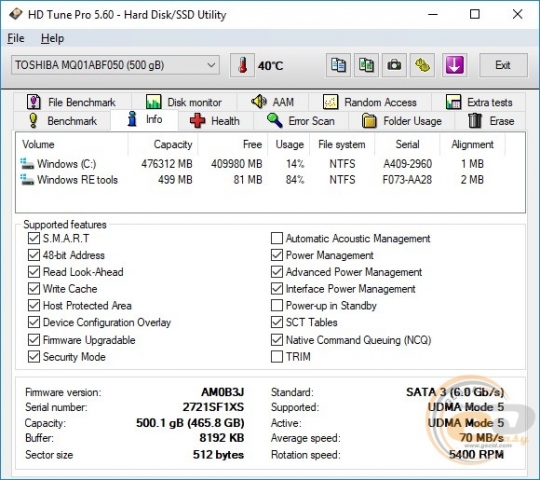This screenshot has width=540, height=480.
Task: Toggle the Power Management checkbox
Action: click(x=277, y=255)
